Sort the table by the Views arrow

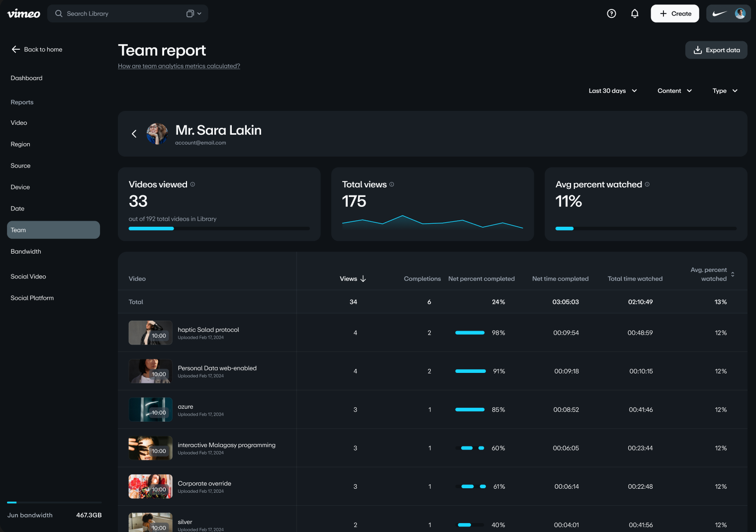pyautogui.click(x=364, y=279)
